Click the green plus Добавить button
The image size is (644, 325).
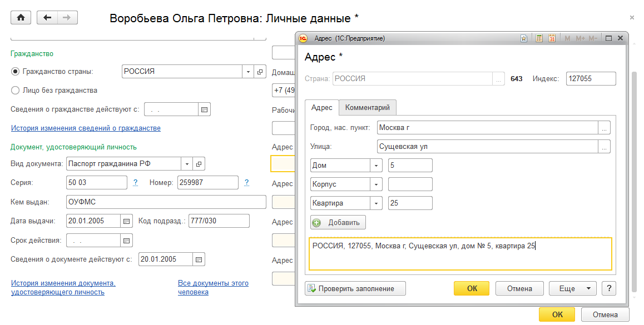[338, 223]
